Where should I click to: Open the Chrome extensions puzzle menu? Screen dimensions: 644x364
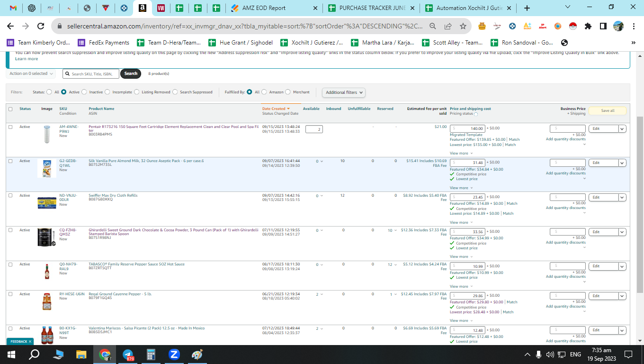click(588, 26)
